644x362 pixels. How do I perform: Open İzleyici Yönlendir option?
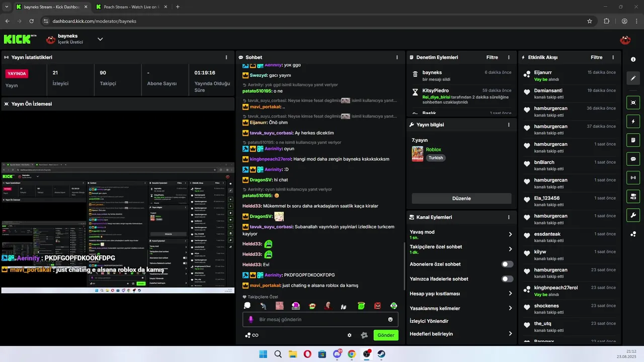[x=429, y=321]
